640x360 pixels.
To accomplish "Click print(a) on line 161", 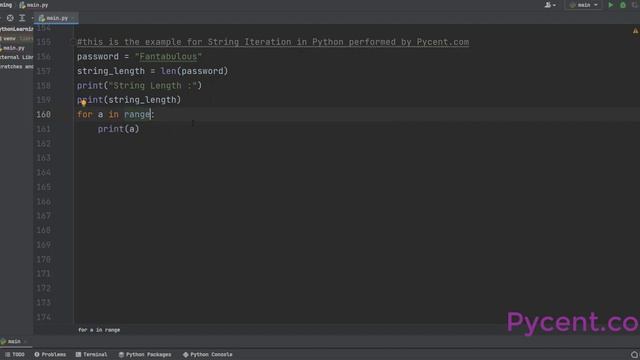I will pyautogui.click(x=118, y=129).
